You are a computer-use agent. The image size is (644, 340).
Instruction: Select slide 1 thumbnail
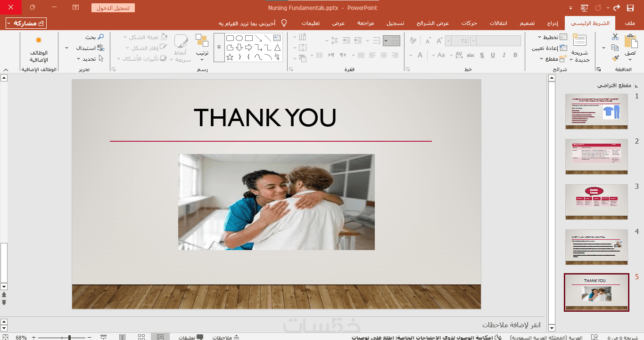(x=596, y=111)
